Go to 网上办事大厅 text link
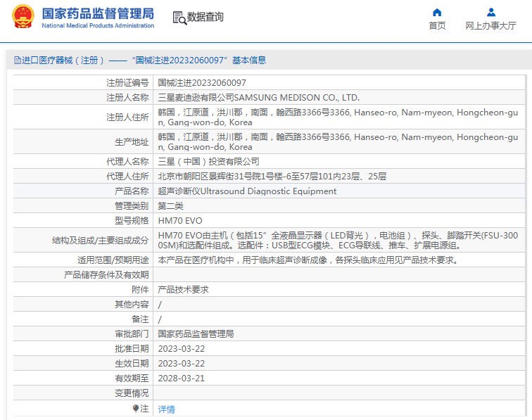The width and height of the screenshot is (532, 420). [490, 26]
